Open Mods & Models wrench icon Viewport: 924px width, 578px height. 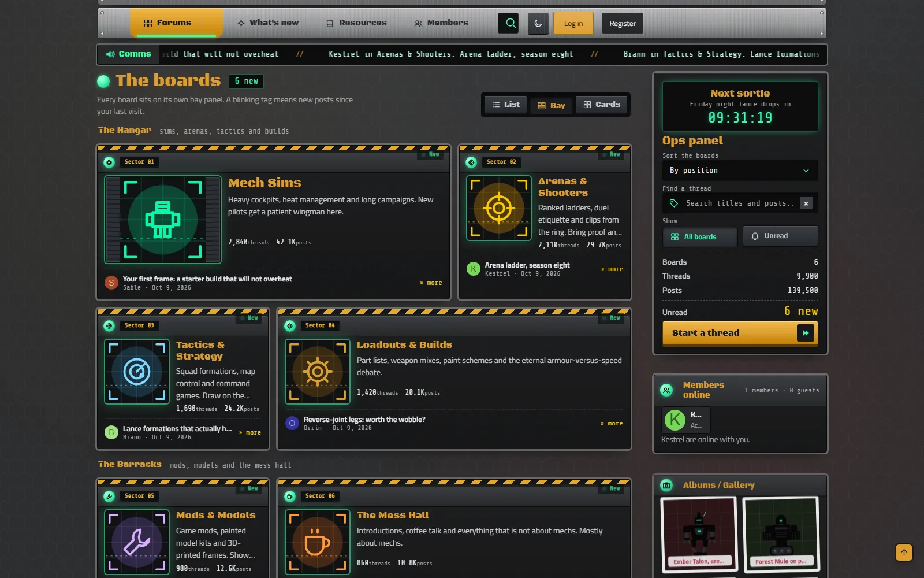137,542
